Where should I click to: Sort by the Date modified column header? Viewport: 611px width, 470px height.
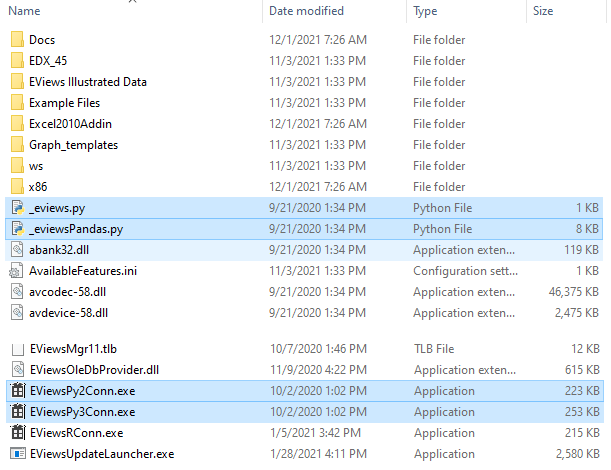click(x=306, y=11)
